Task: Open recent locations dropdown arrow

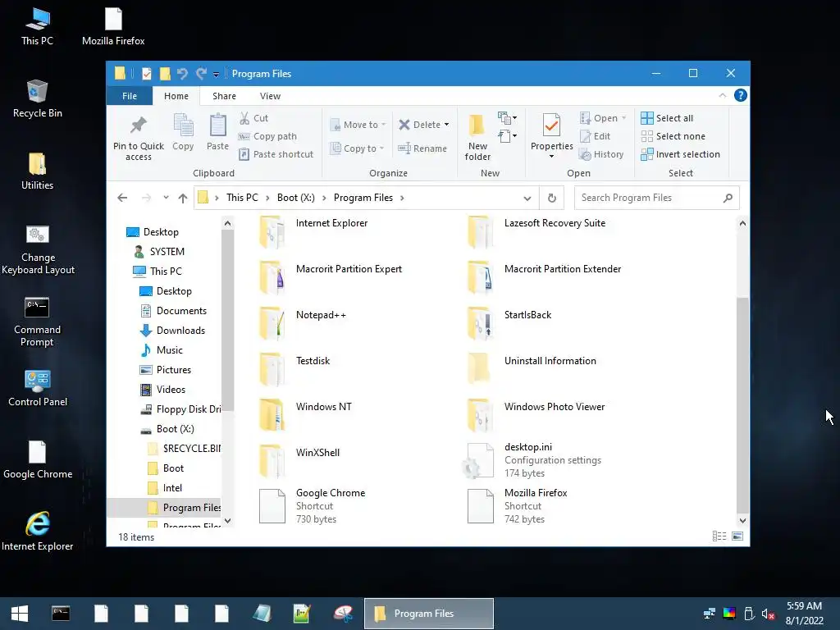Action: (166, 198)
